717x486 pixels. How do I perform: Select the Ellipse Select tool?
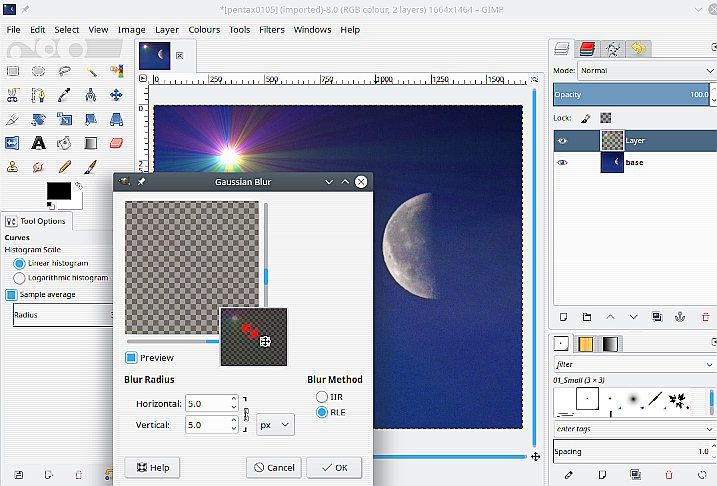(38, 71)
